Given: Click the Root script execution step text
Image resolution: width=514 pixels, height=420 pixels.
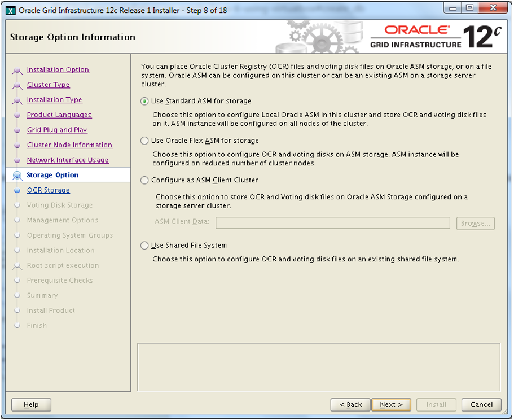Looking at the screenshot, I should [63, 265].
